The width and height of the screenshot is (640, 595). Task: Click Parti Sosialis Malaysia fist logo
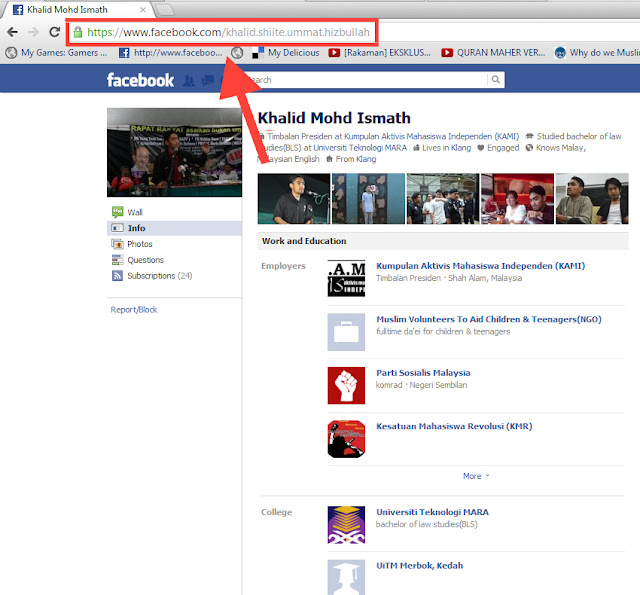coord(346,385)
